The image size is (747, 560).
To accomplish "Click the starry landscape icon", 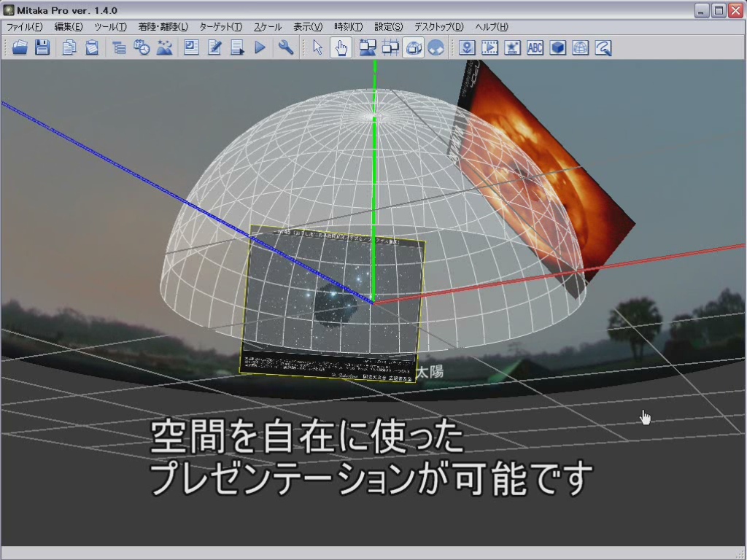I will (164, 47).
